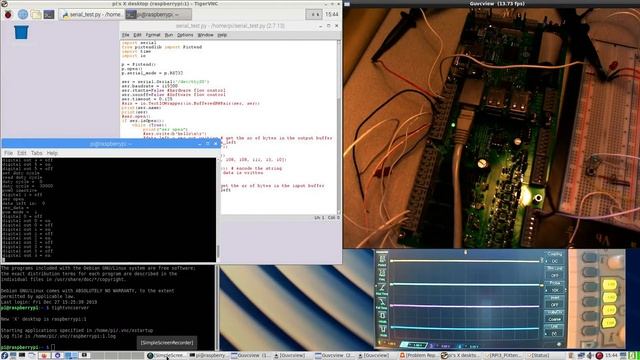Click the Firefox launcher in bottom taskbar
The image size is (640, 360).
click(x=45, y=356)
